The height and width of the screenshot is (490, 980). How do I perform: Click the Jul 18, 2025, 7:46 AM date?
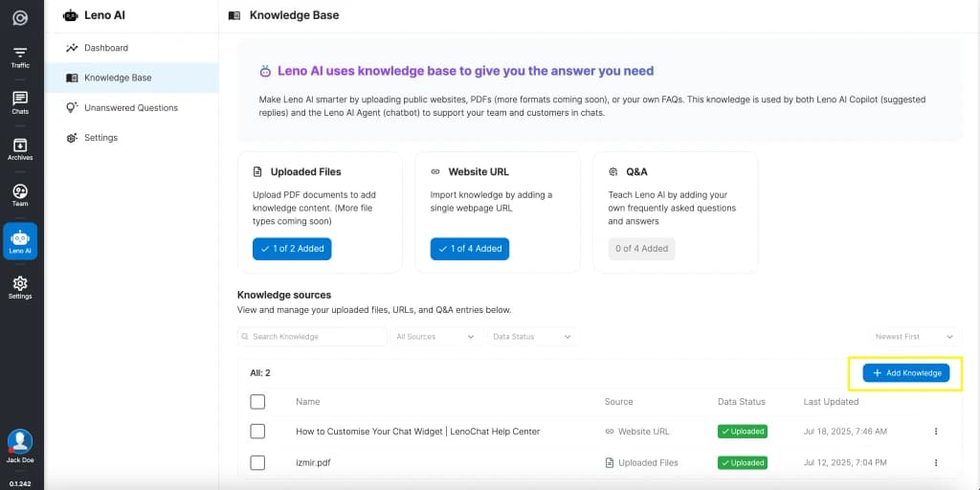tap(845, 432)
